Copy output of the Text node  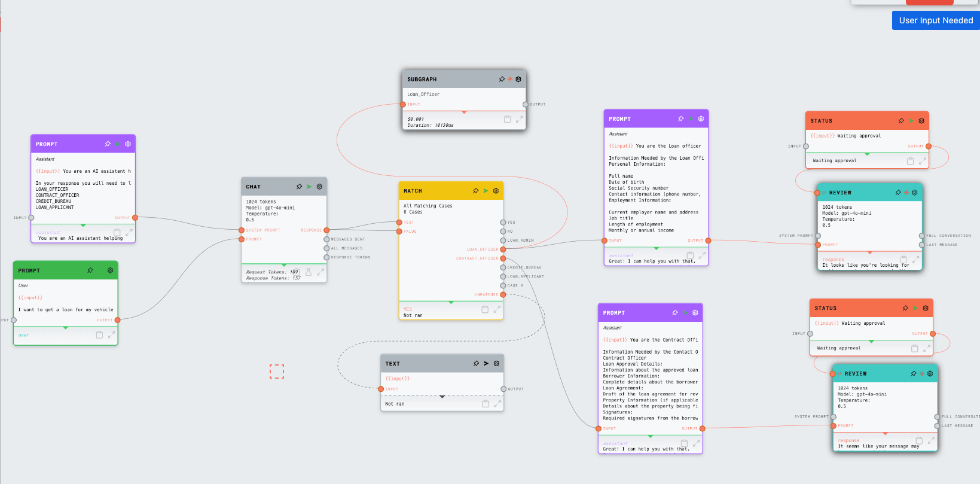click(x=486, y=404)
